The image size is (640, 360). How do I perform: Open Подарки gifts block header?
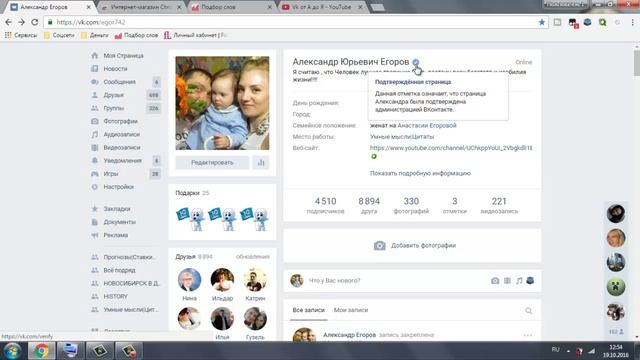click(192, 193)
